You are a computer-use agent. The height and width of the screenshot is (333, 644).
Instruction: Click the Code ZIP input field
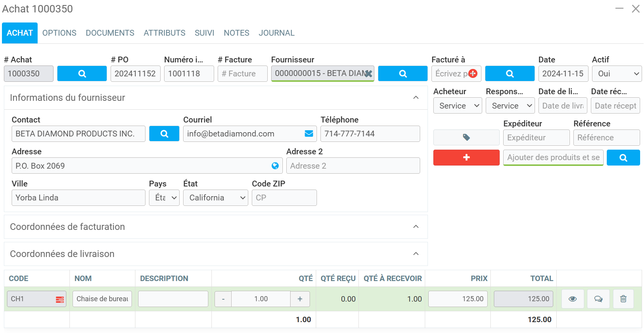[x=284, y=198]
